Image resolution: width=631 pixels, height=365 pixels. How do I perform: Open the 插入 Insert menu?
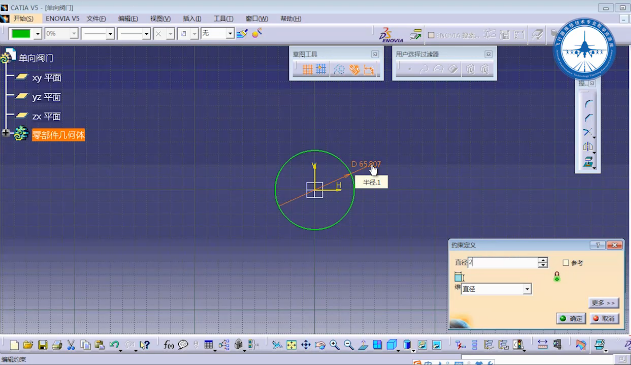192,19
